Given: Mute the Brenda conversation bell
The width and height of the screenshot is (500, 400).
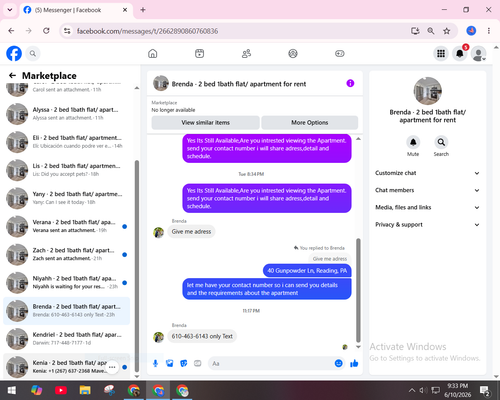Looking at the screenshot, I should pyautogui.click(x=413, y=142).
